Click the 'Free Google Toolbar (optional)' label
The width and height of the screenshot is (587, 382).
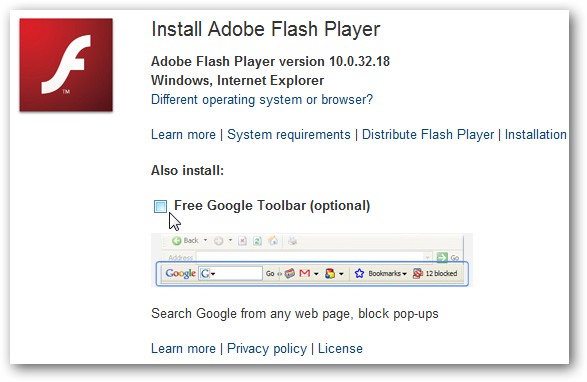click(x=272, y=206)
